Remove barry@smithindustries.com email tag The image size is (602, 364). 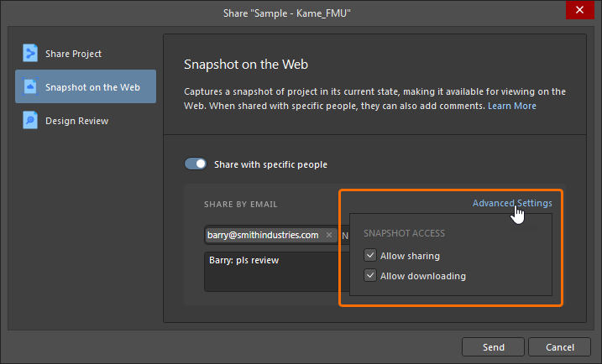(330, 236)
